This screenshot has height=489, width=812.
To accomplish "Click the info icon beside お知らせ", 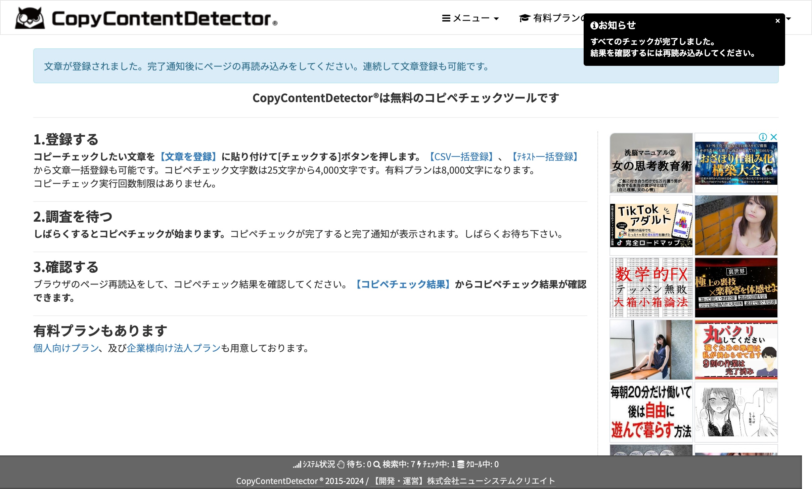I will coord(594,25).
